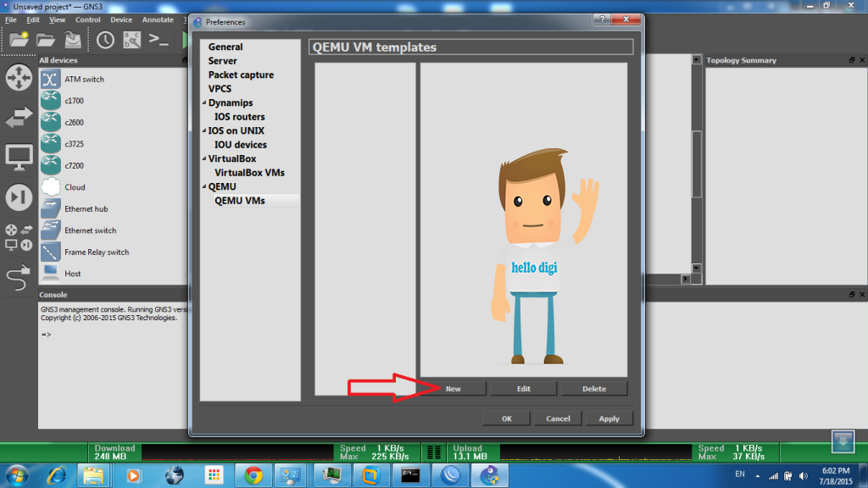
Task: Collapse the VirtualBox tree section
Action: [x=204, y=158]
